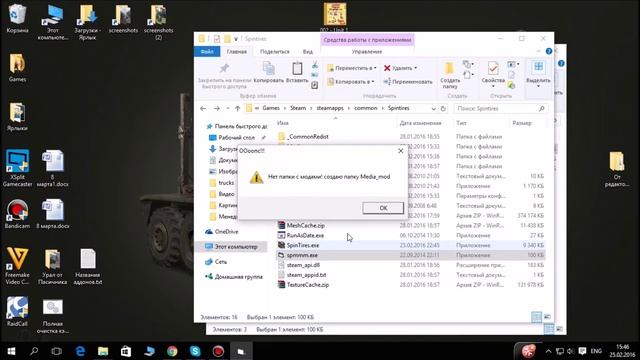Switch to details view layout icon
640x360 pixels.
coord(536,317)
